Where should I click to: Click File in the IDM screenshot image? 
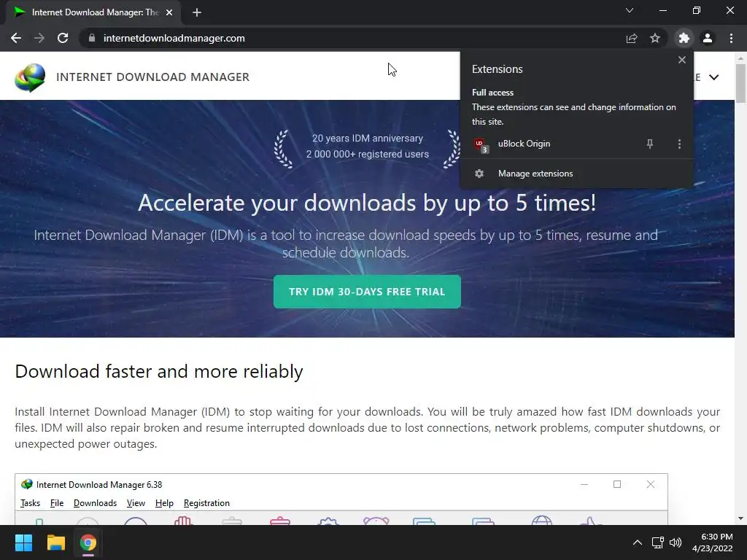pyautogui.click(x=57, y=503)
